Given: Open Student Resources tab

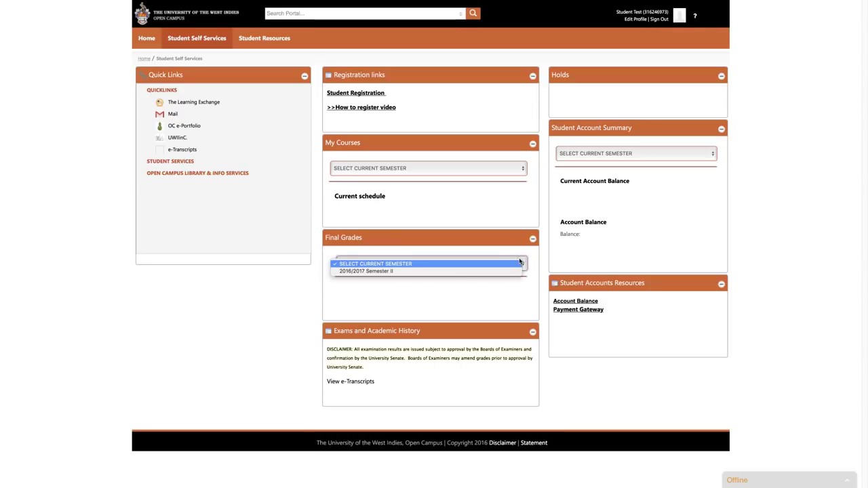Looking at the screenshot, I should tap(264, 38).
